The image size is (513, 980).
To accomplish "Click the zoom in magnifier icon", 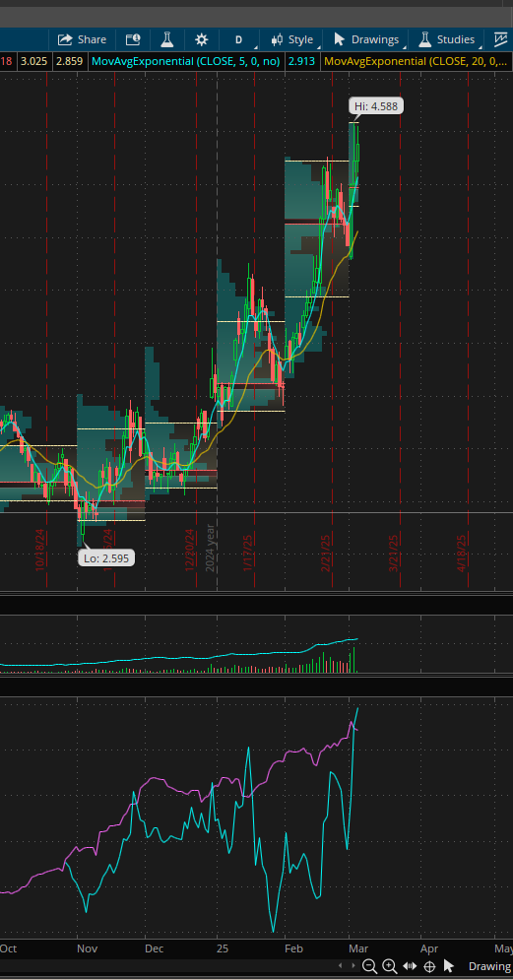I will [389, 966].
